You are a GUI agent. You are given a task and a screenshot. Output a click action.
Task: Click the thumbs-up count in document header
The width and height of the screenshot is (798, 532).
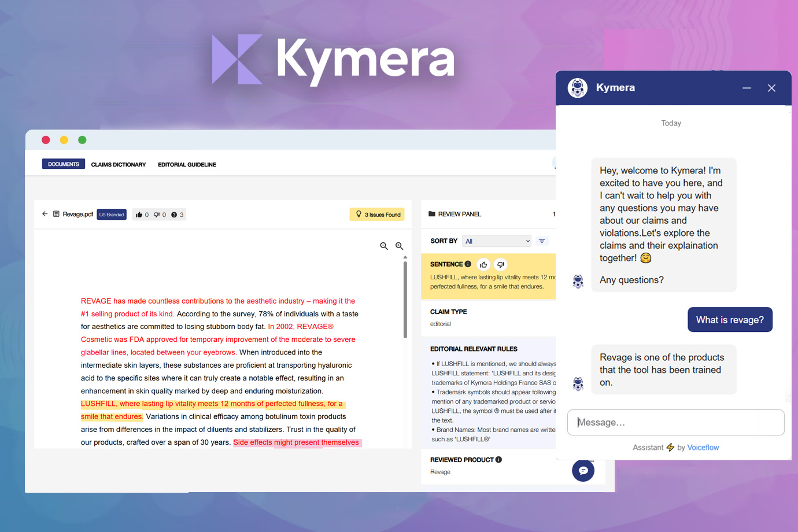142,215
